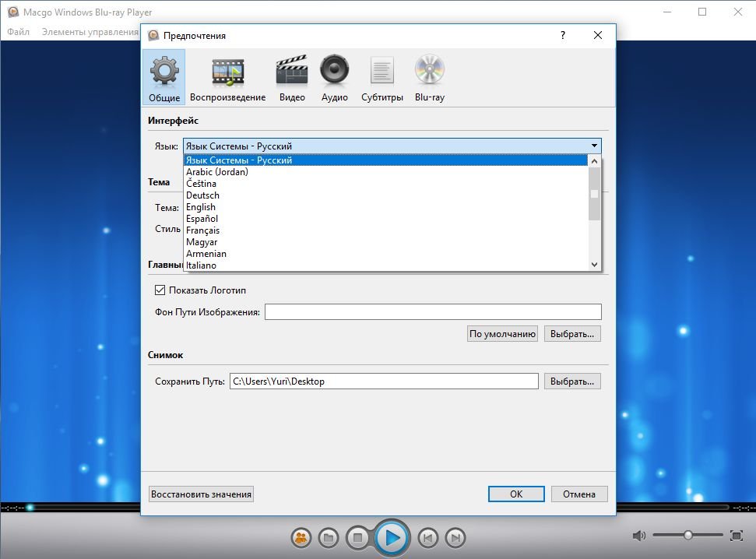
Task: Click Выбрать... for snapshot save path
Action: point(572,381)
